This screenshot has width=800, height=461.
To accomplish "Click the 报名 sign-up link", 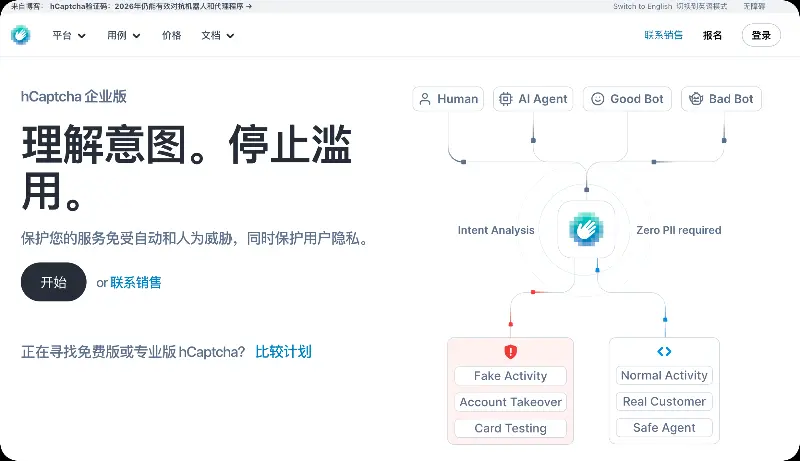I will click(x=712, y=35).
